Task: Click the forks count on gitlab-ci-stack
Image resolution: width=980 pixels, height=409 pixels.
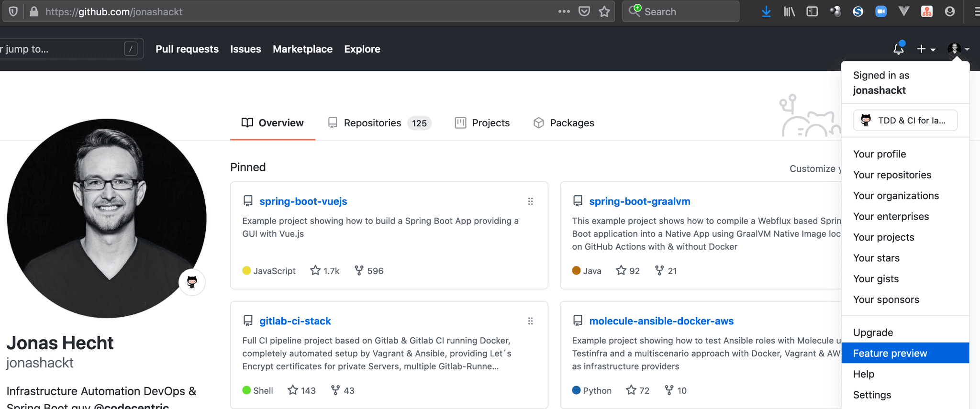Action: tap(343, 390)
